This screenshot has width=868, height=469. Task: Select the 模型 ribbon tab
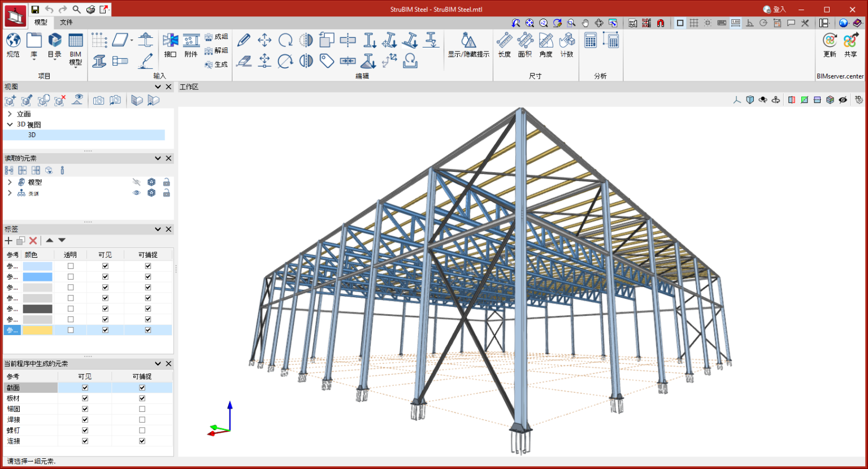[41, 23]
